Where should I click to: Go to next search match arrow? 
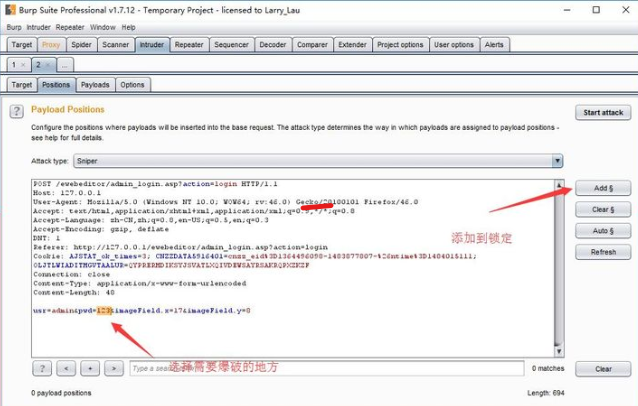pos(114,369)
